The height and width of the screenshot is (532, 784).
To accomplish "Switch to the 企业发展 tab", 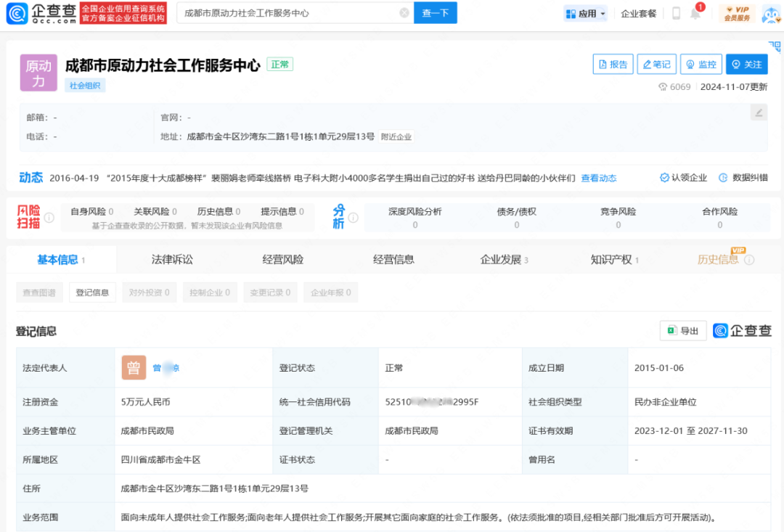I will [504, 260].
